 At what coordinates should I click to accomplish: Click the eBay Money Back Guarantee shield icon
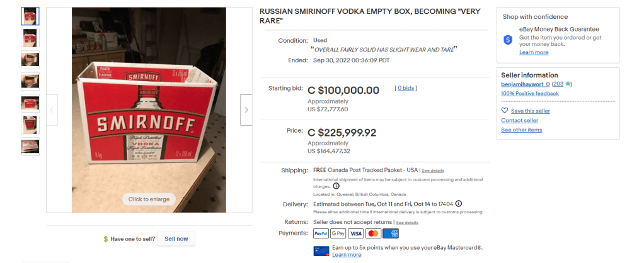coord(508,40)
